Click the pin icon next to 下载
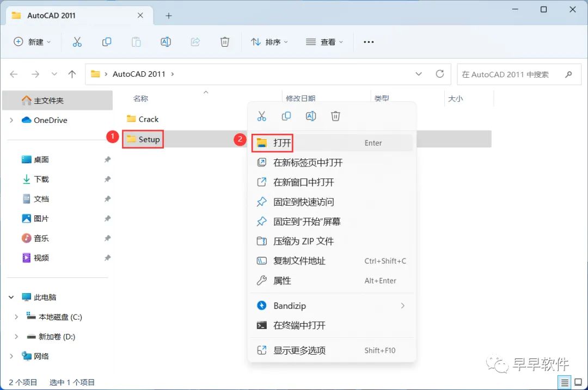The width and height of the screenshot is (588, 390). [x=108, y=179]
